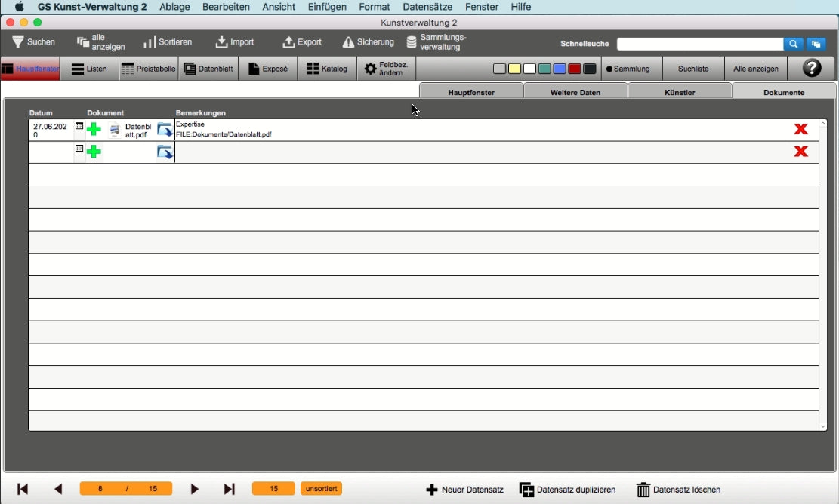Click Neuer Datensatz button
Viewport: 839px width, 504px height.
click(x=464, y=490)
